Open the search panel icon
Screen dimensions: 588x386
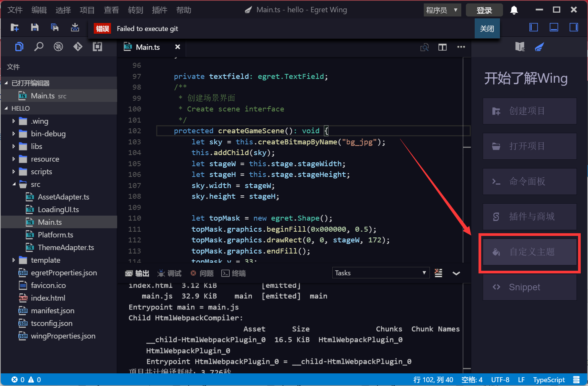(x=39, y=47)
